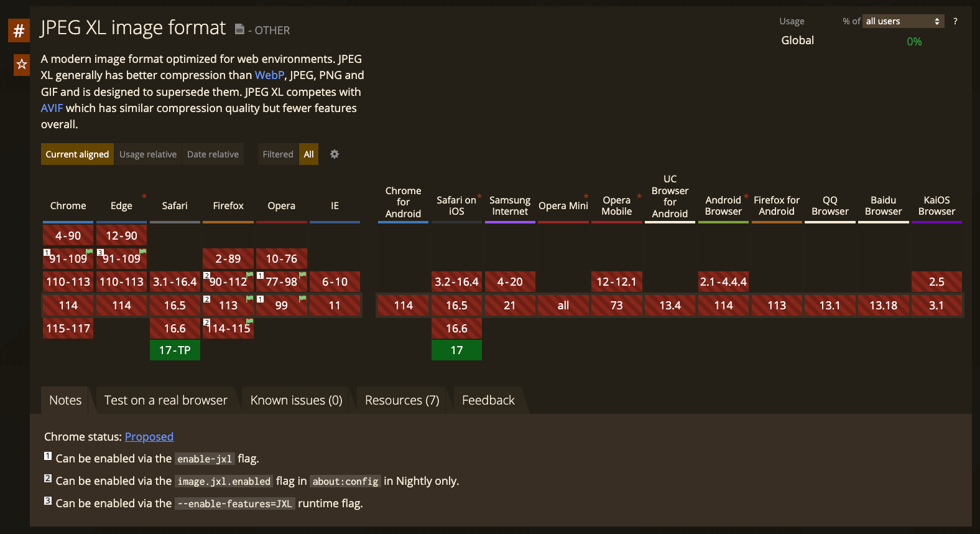Image resolution: width=980 pixels, height=534 pixels.
Task: Open the Known issues (0) tab
Action: coord(297,400)
